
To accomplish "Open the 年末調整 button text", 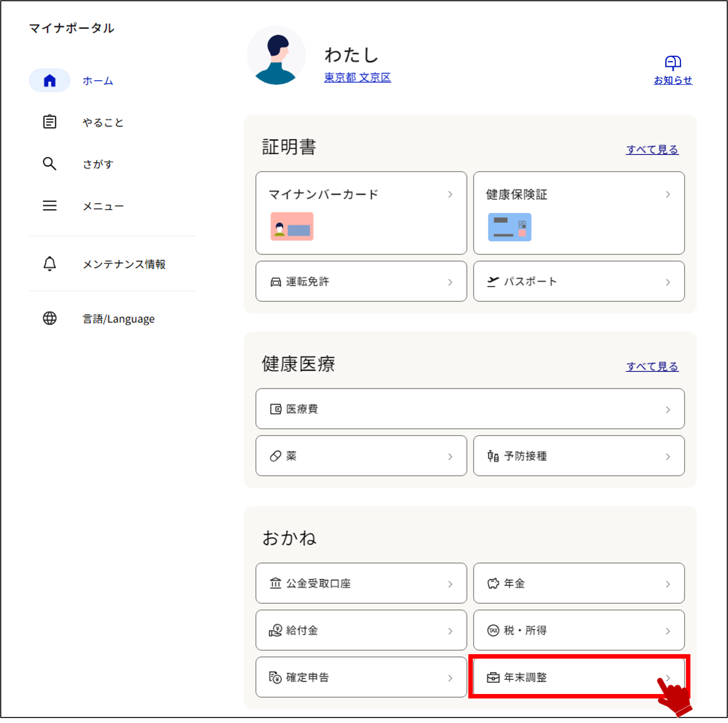I will tap(525, 677).
